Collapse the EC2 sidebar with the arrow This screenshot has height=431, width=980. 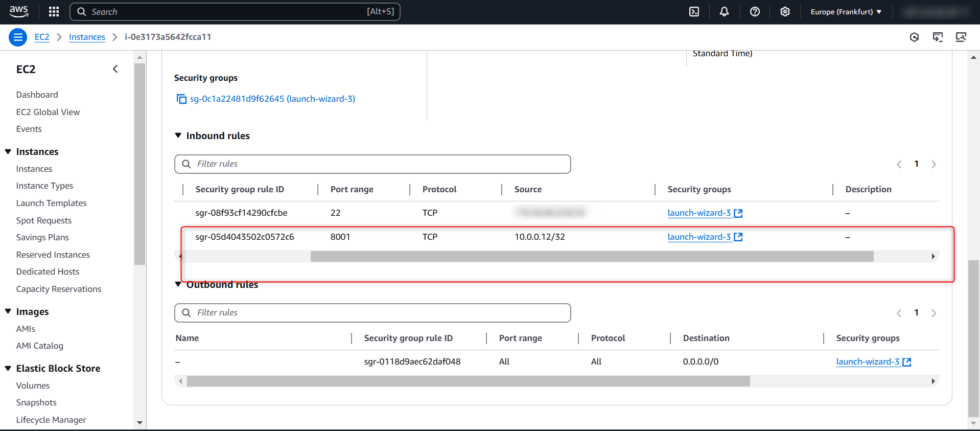pyautogui.click(x=115, y=69)
